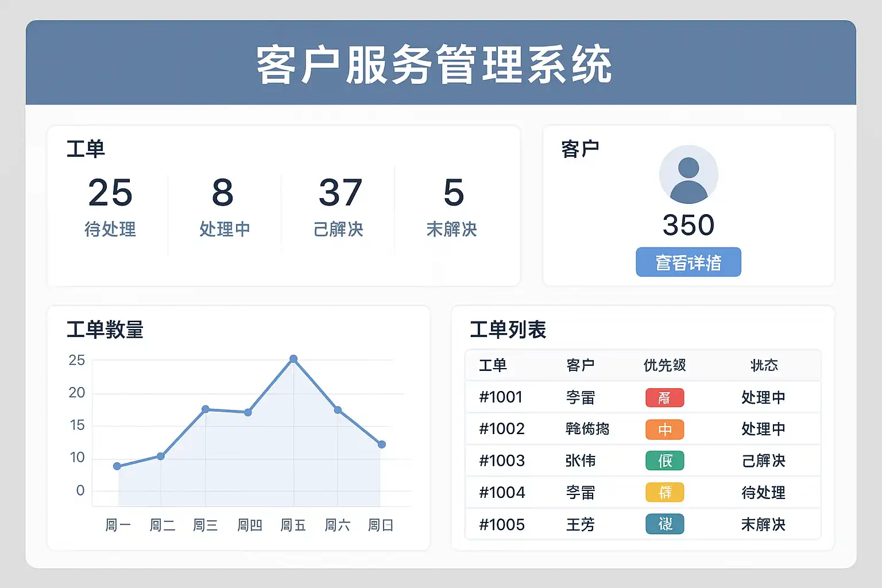Screen dimensions: 882x588
Task: Click the 周日 data point on the chart
Action: coord(382,444)
